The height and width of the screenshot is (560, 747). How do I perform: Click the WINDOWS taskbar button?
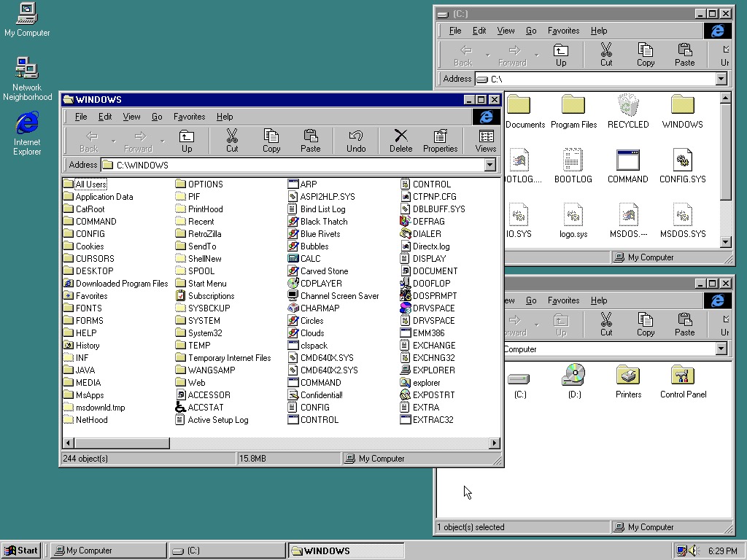click(345, 551)
